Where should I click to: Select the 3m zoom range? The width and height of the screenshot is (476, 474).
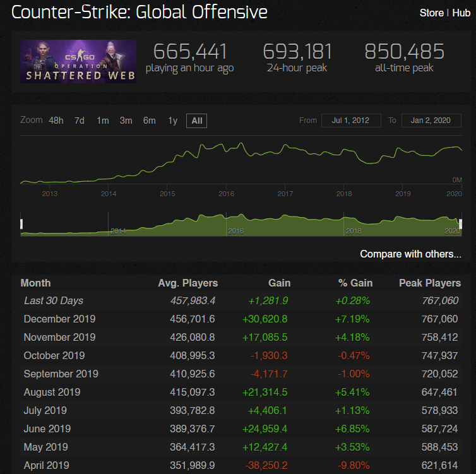126,121
